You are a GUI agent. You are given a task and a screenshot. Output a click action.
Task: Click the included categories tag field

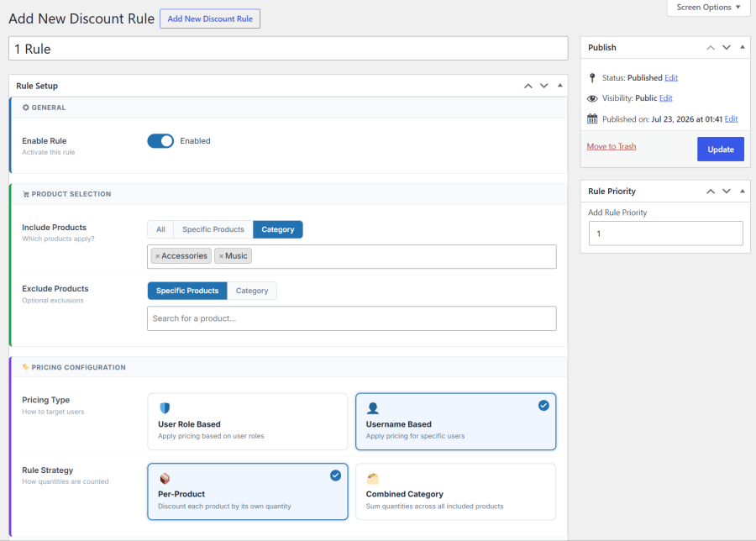click(352, 256)
